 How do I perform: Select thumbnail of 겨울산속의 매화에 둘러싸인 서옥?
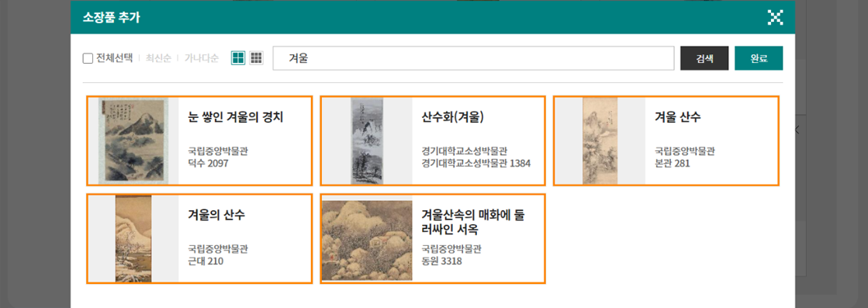click(366, 241)
